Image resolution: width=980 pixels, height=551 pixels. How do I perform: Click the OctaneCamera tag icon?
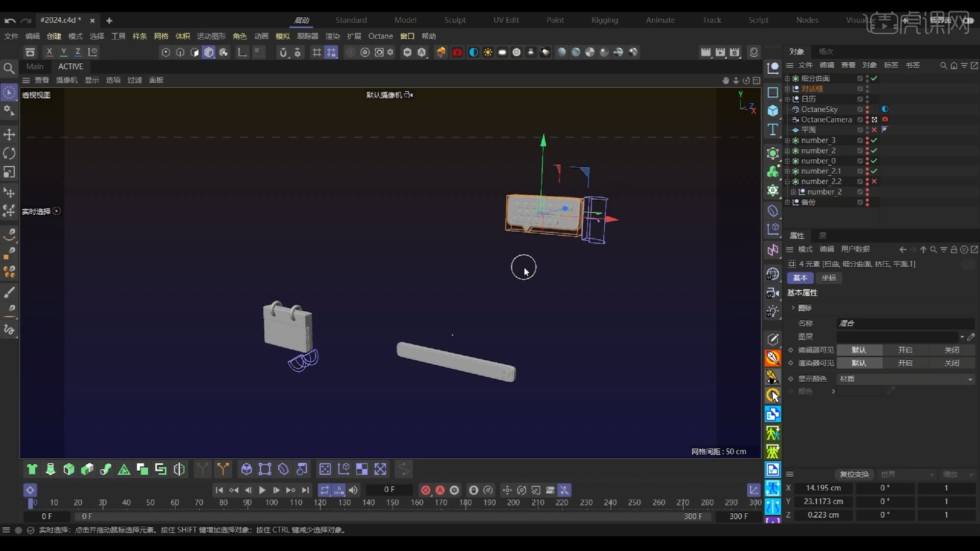tap(885, 119)
